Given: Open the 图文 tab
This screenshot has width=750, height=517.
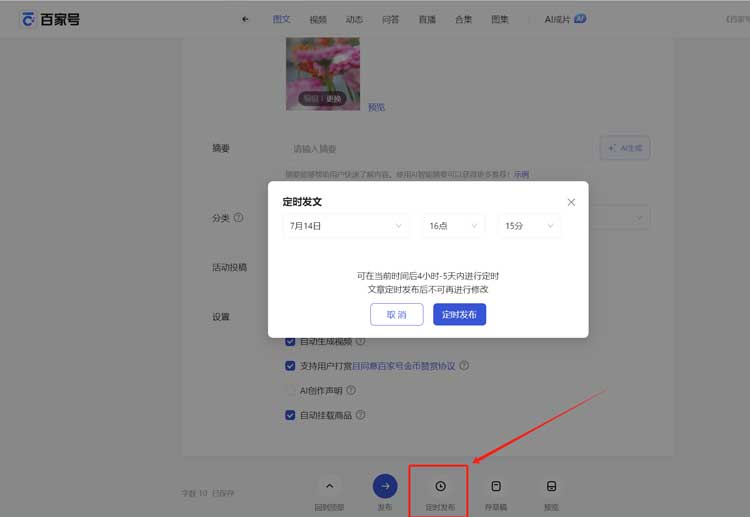Looking at the screenshot, I should click(281, 19).
